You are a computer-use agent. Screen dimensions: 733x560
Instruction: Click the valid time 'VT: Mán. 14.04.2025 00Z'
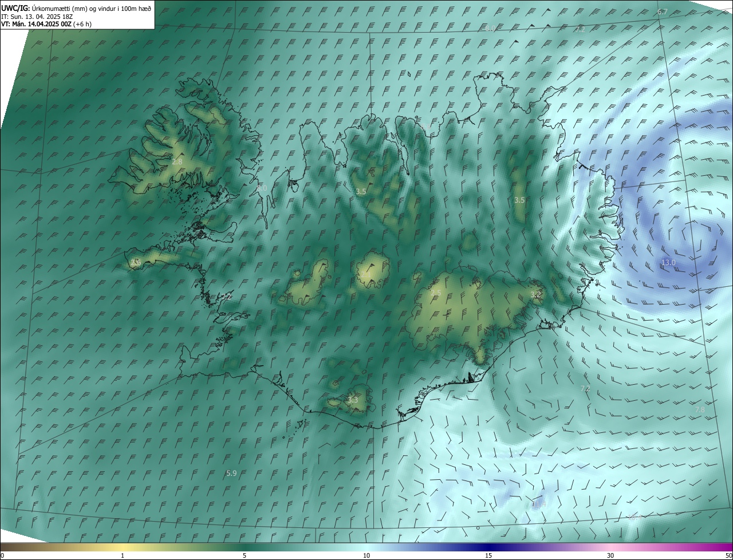[37, 24]
